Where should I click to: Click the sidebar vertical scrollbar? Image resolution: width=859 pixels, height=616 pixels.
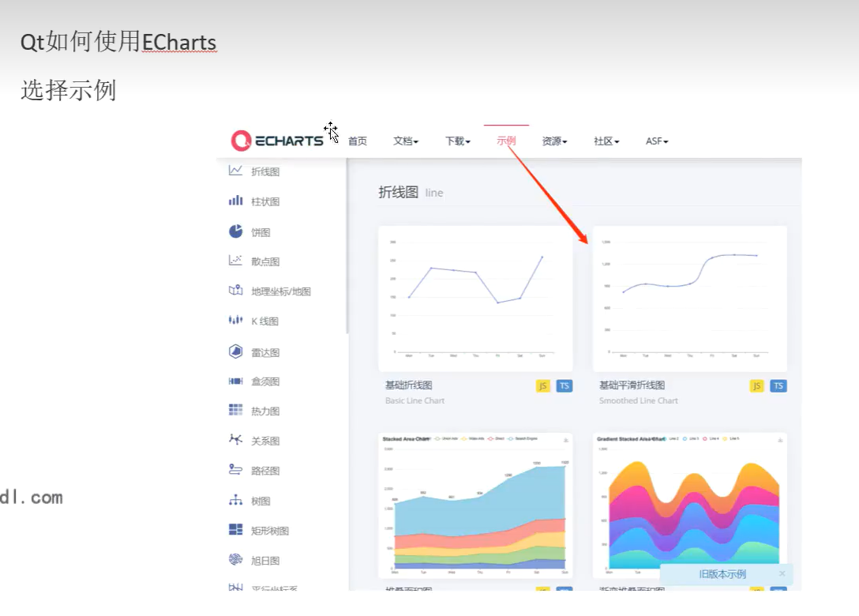tap(347, 246)
